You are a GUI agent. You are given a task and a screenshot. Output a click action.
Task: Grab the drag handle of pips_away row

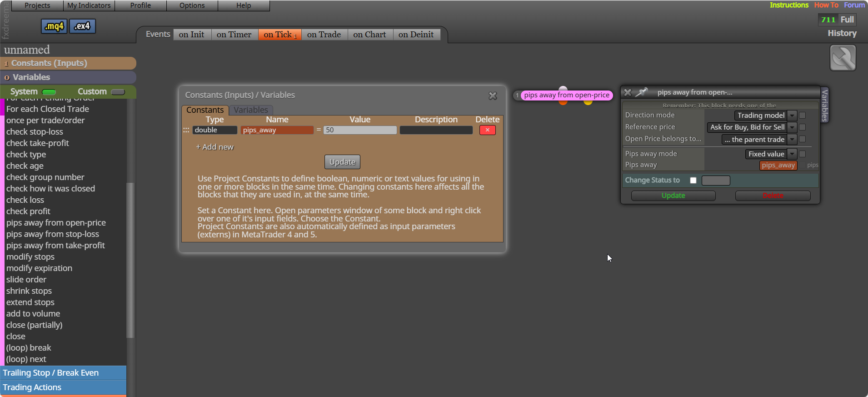pos(186,130)
